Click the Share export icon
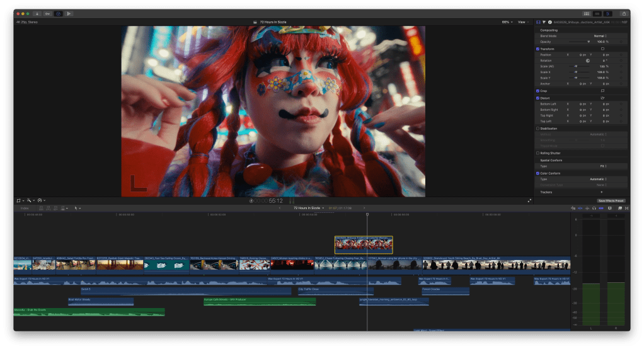 (623, 13)
